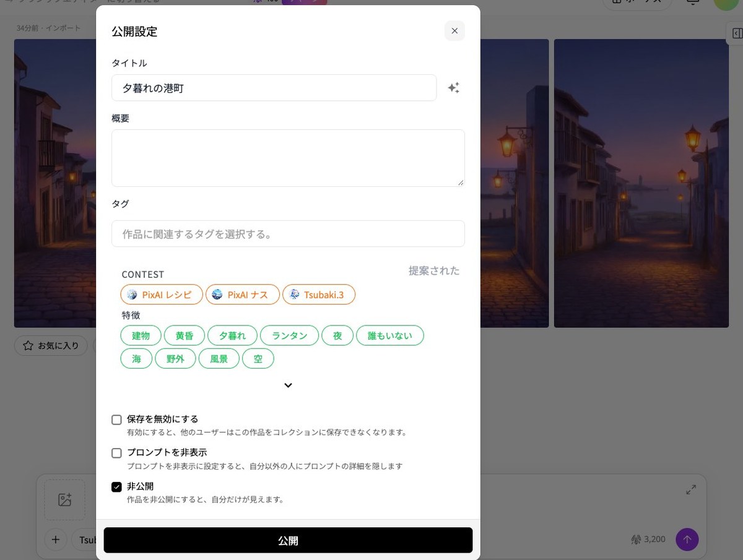The width and height of the screenshot is (743, 560).
Task: Add the 黄昏 tag
Action: pos(185,335)
